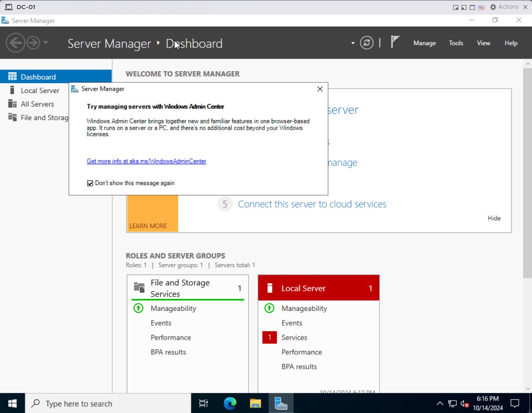Show hidden system tray icons

tap(440, 403)
